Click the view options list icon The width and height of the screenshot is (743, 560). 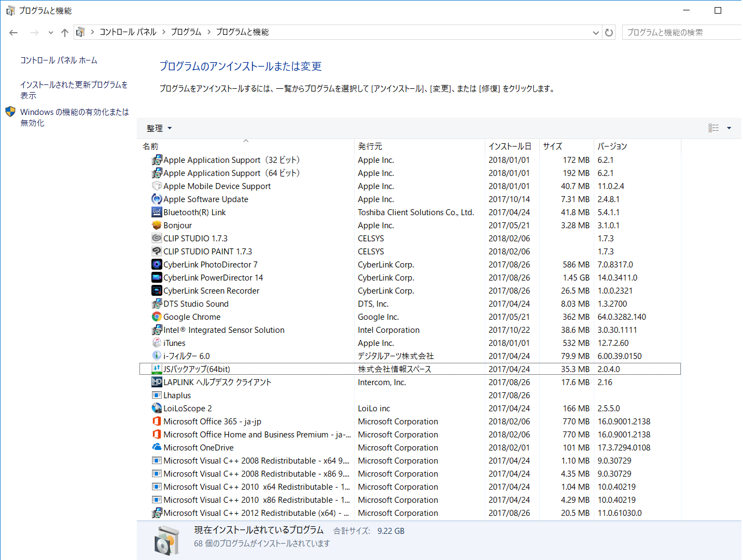tap(714, 128)
